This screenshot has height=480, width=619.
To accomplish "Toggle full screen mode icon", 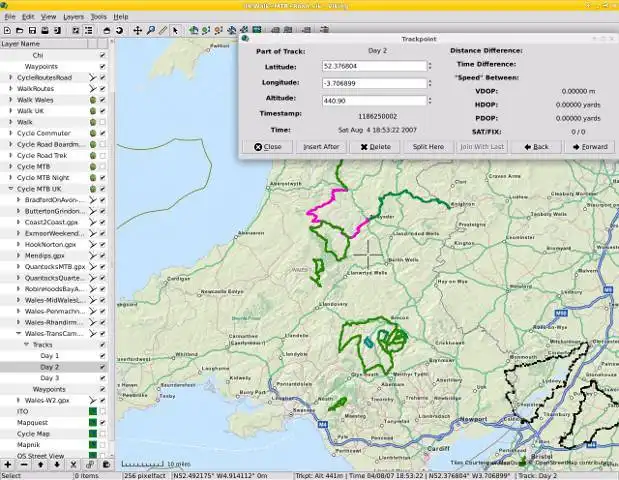I will coord(76,30).
